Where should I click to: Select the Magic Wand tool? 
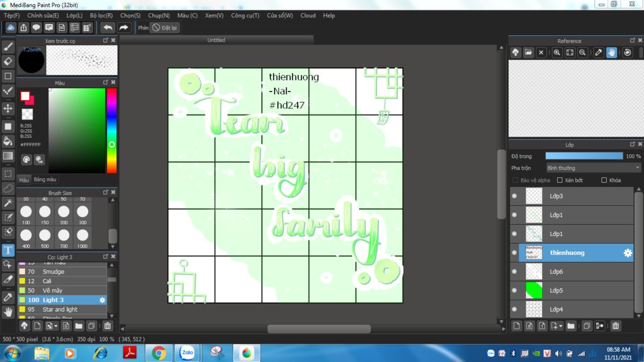[8, 203]
